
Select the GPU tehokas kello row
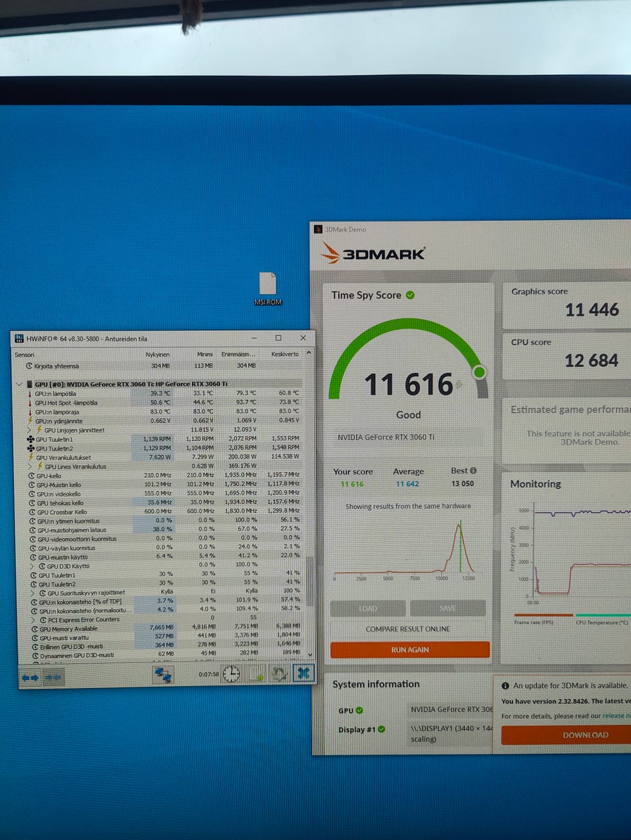pyautogui.click(x=163, y=503)
